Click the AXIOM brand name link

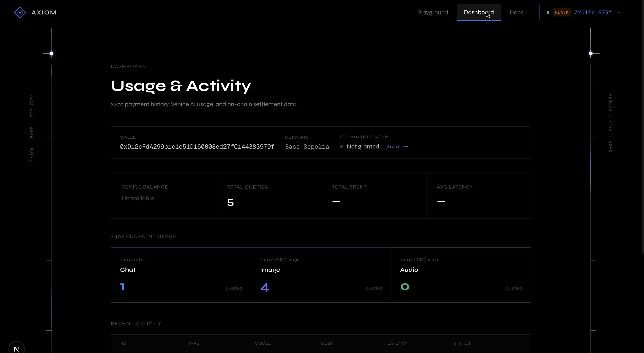pos(44,12)
